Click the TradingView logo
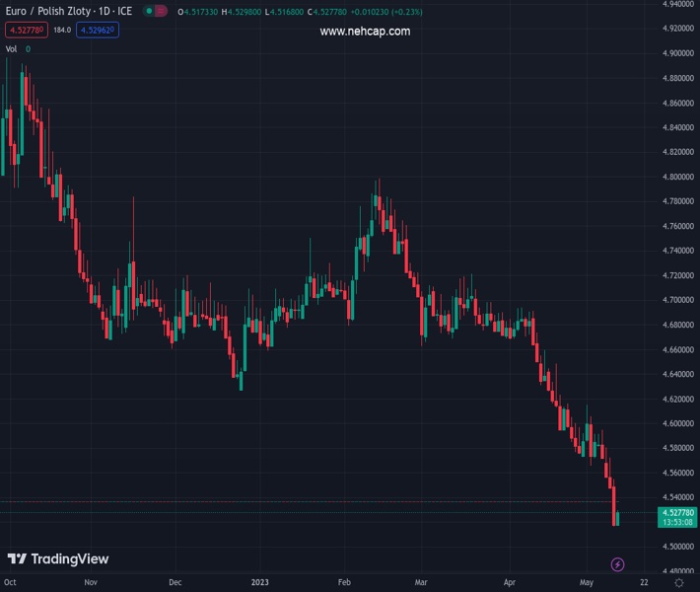The height and width of the screenshot is (592, 700). [58, 559]
